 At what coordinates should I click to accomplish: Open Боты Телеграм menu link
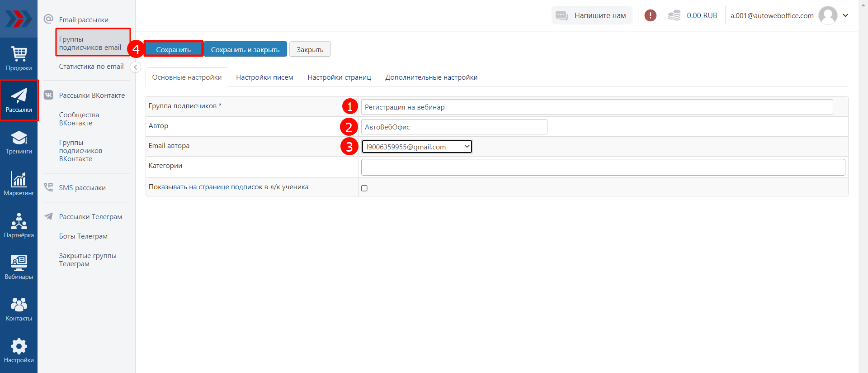click(x=83, y=236)
